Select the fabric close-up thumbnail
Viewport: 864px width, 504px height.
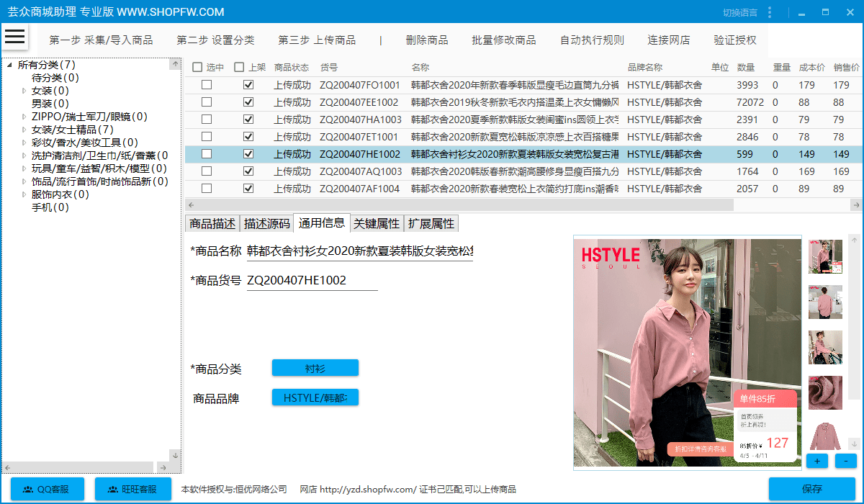point(825,392)
